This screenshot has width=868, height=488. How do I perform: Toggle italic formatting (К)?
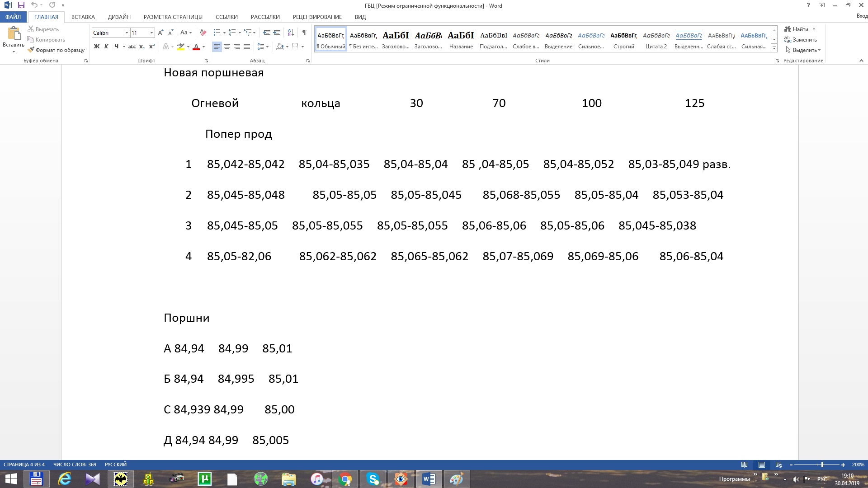click(106, 47)
